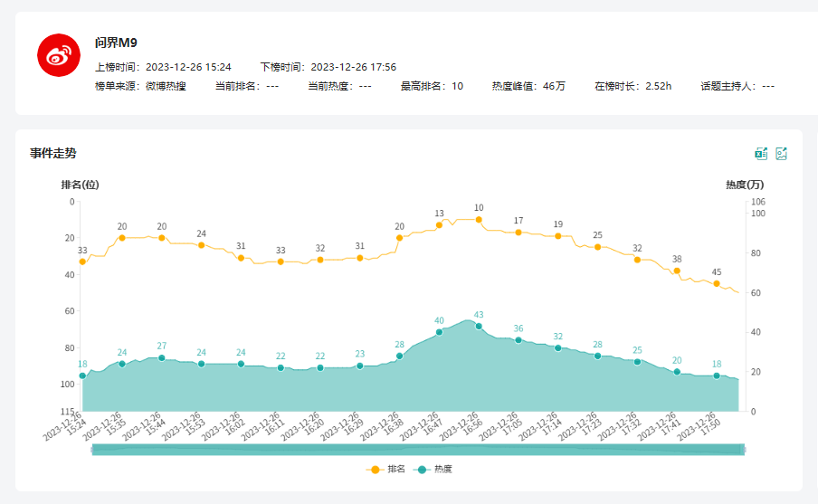Select the left handle of the range slider
The image size is (818, 504).
[x=92, y=449]
